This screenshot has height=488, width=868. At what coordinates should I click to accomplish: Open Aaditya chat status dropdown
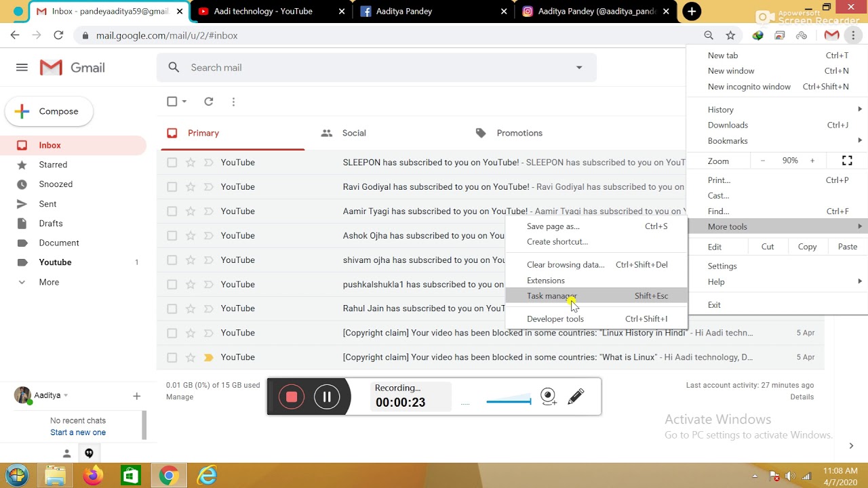[66, 395]
